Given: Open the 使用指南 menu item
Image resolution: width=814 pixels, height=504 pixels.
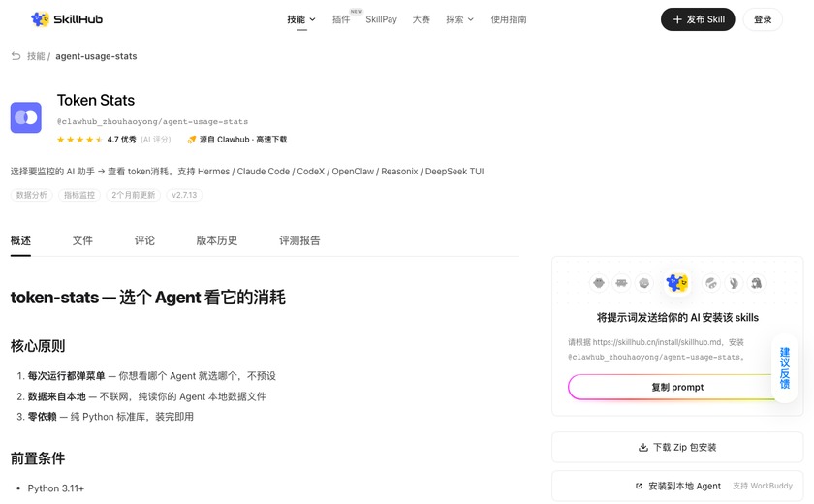Looking at the screenshot, I should pos(509,19).
